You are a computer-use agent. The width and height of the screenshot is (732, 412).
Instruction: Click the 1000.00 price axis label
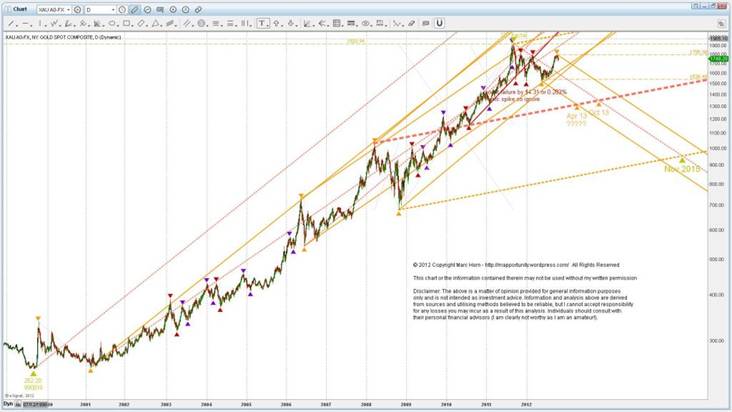719,148
